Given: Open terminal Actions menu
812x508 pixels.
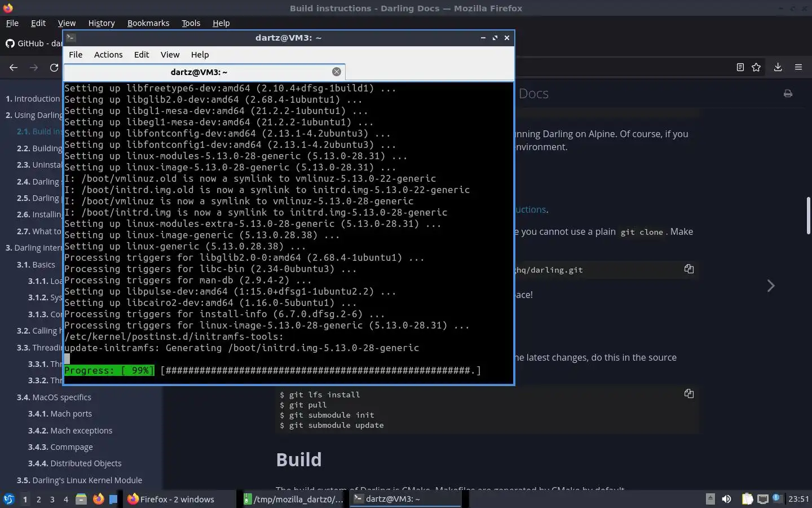Looking at the screenshot, I should (108, 55).
